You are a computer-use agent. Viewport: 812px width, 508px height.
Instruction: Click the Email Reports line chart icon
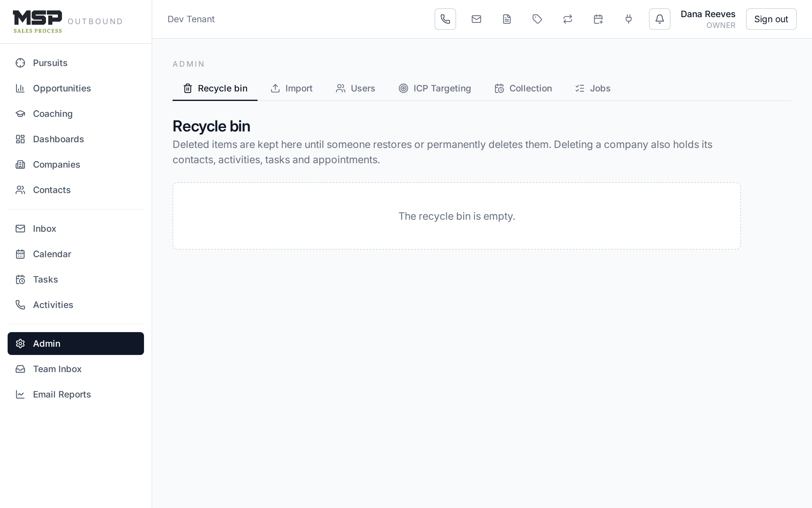point(21,394)
